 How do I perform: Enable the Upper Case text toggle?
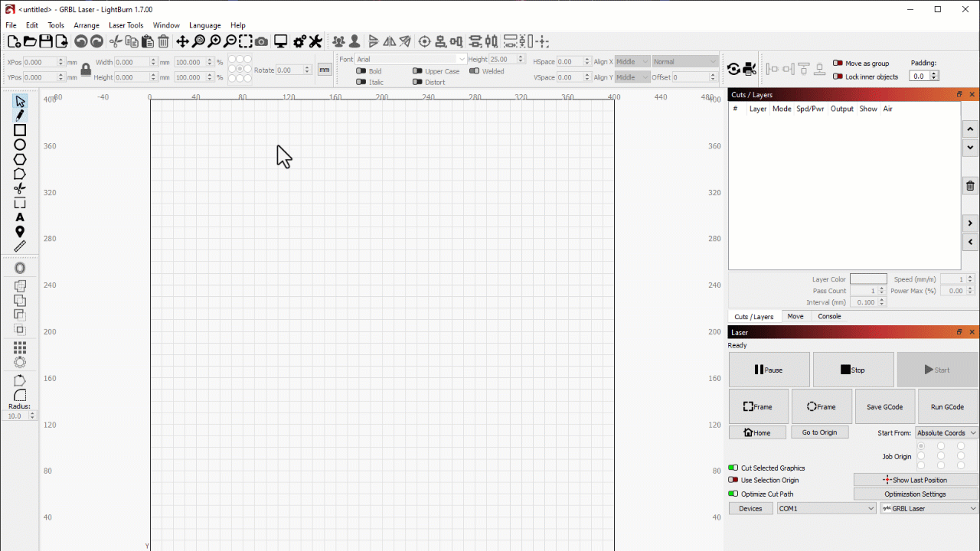[417, 70]
